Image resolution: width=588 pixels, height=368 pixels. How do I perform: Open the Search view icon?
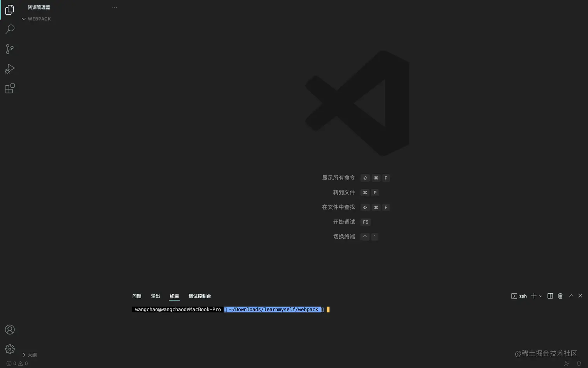pos(10,29)
